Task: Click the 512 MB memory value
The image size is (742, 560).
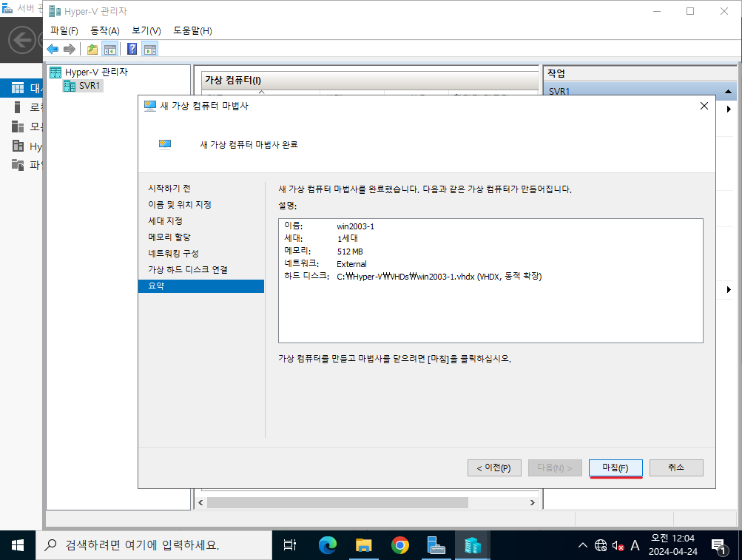Action: click(x=350, y=252)
